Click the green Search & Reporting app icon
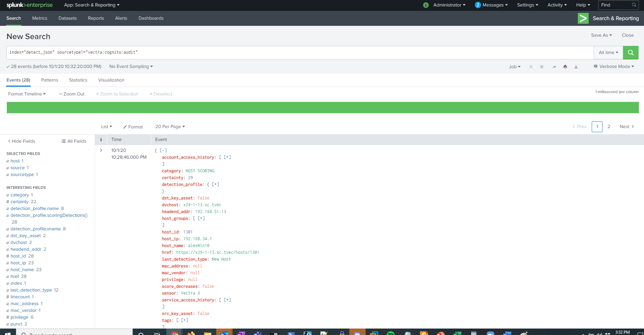Screen dimensions: 644x335 click(x=583, y=18)
